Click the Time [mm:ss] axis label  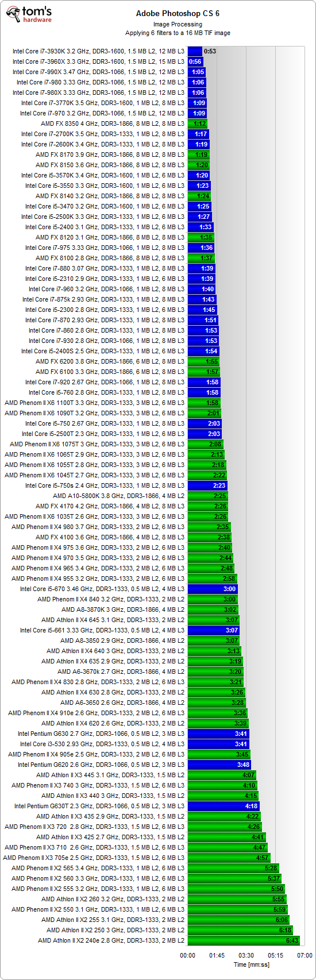click(x=251, y=964)
